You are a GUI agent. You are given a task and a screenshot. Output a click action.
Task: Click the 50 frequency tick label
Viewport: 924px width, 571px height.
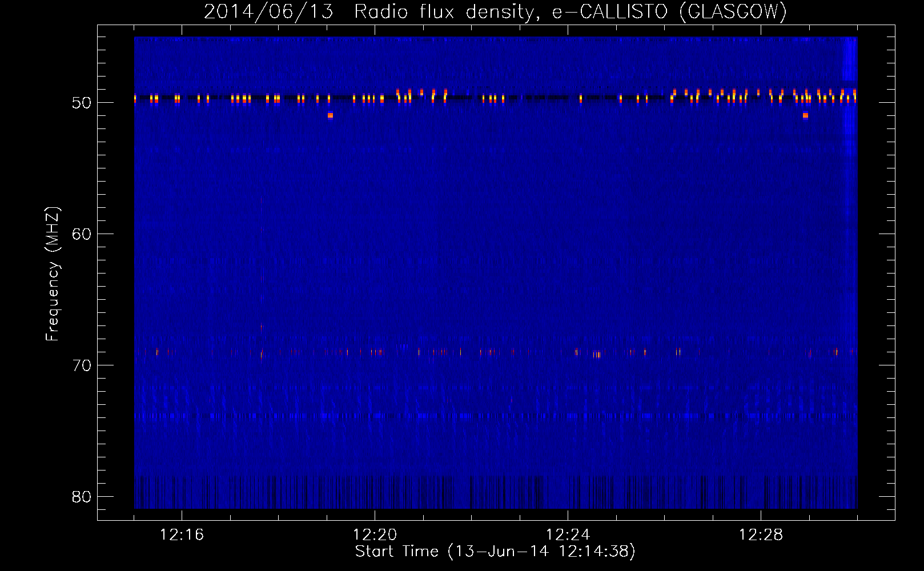(x=82, y=103)
